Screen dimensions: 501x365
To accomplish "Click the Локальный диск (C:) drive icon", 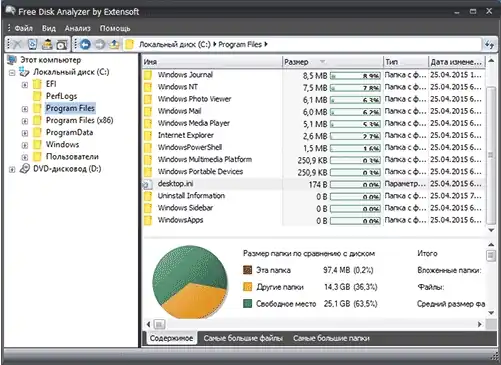I will [24, 72].
